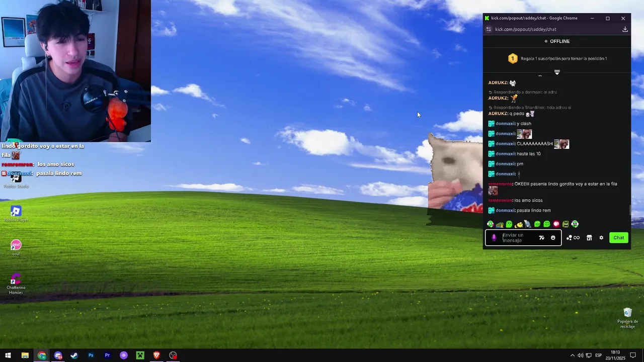Viewport: 644px width, 362px height.
Task: Open chat settings gear icon
Action: tap(601, 238)
